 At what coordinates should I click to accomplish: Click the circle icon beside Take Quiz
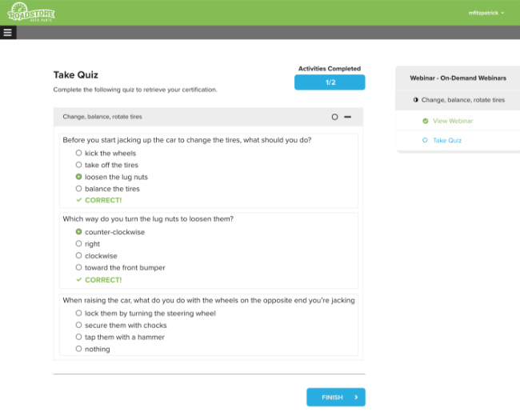425,141
